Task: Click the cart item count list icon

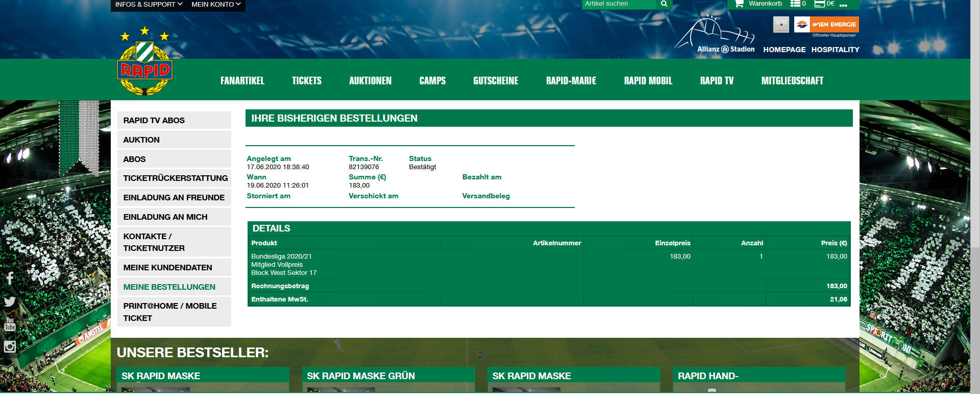Action: click(x=795, y=4)
